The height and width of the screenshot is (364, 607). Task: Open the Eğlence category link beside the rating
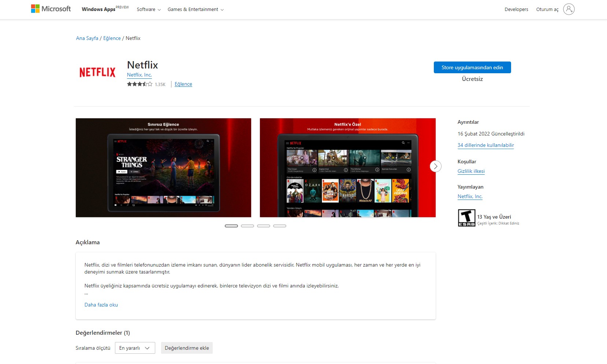pos(183,84)
